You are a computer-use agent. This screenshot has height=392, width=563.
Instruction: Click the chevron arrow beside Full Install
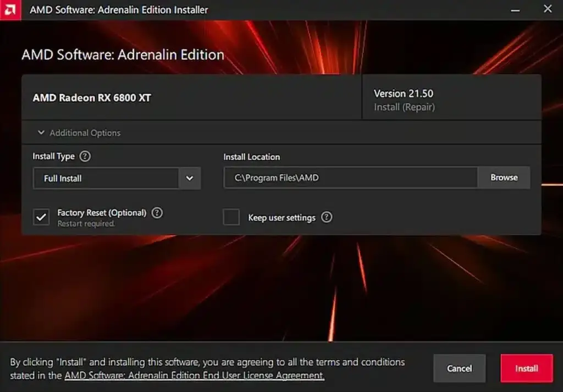[x=190, y=178]
